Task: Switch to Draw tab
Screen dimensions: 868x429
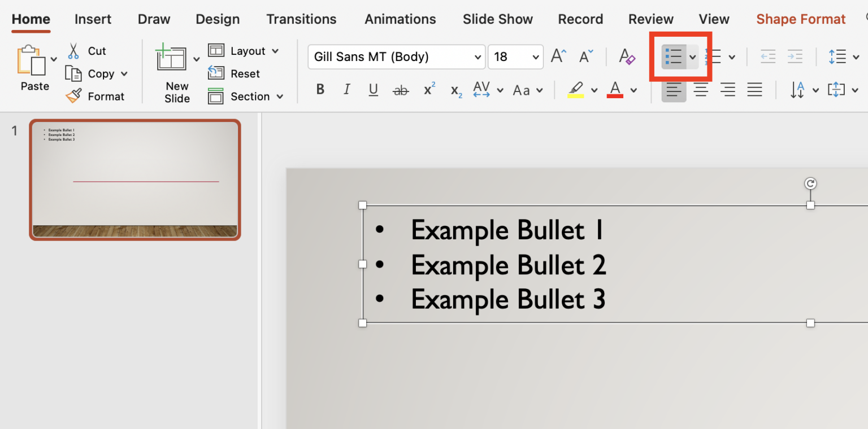Action: coord(154,19)
